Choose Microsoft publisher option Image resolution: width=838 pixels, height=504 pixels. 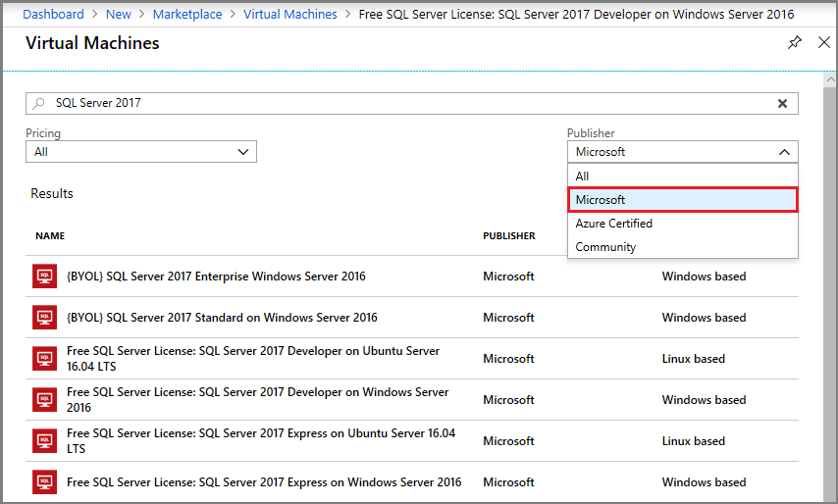682,200
